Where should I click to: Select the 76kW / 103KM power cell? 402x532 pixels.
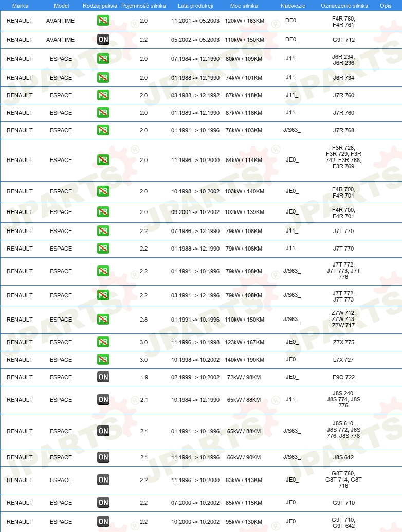pos(244,130)
